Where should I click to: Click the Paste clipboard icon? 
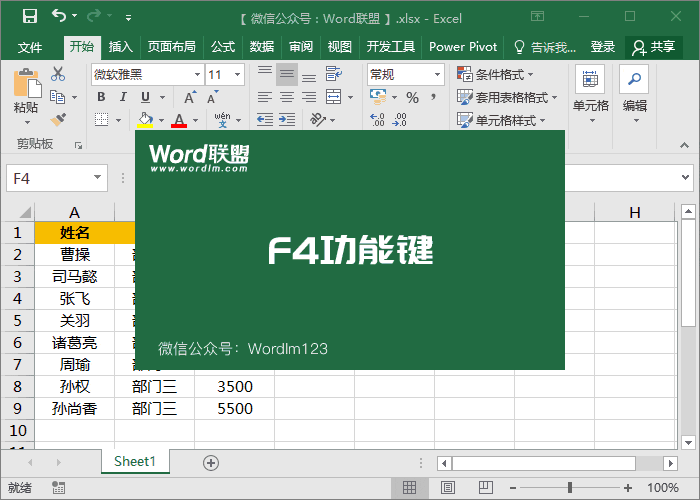coord(27,83)
